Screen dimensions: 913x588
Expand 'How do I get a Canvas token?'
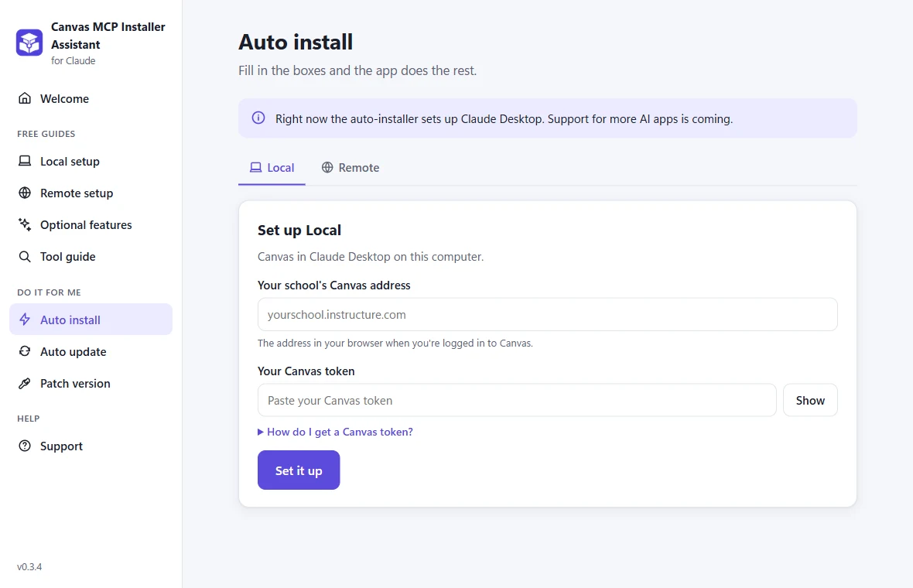pyautogui.click(x=335, y=432)
